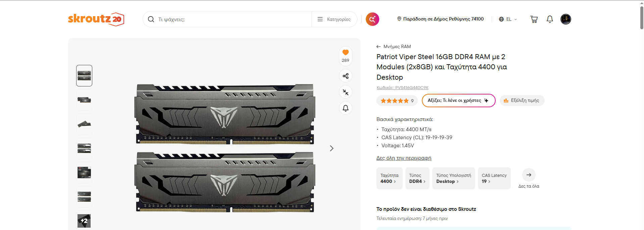This screenshot has width=644, height=230.
Task: Open Εξέλιξη τιμής price history button
Action: (522, 101)
